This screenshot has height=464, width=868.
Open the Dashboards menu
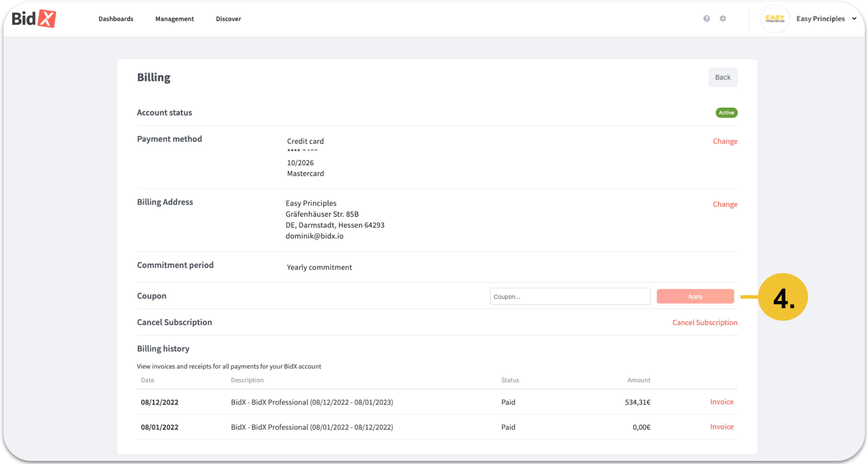click(x=116, y=19)
